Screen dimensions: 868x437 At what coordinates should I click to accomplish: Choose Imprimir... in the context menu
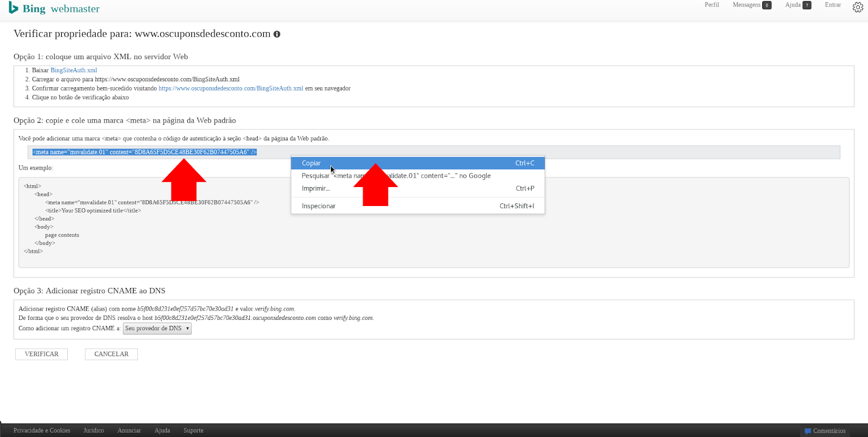click(x=418, y=188)
